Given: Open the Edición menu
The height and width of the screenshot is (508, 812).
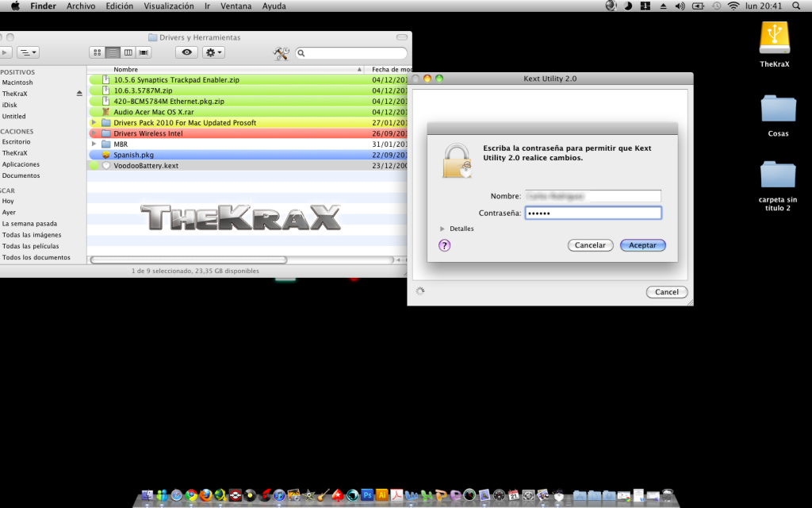Looking at the screenshot, I should tap(119, 6).
